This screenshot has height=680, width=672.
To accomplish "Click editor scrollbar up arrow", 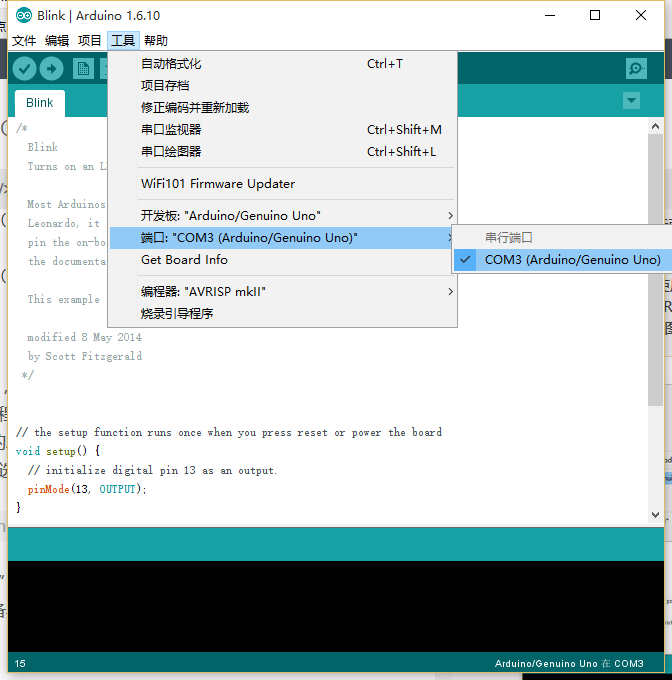I will coord(656,126).
